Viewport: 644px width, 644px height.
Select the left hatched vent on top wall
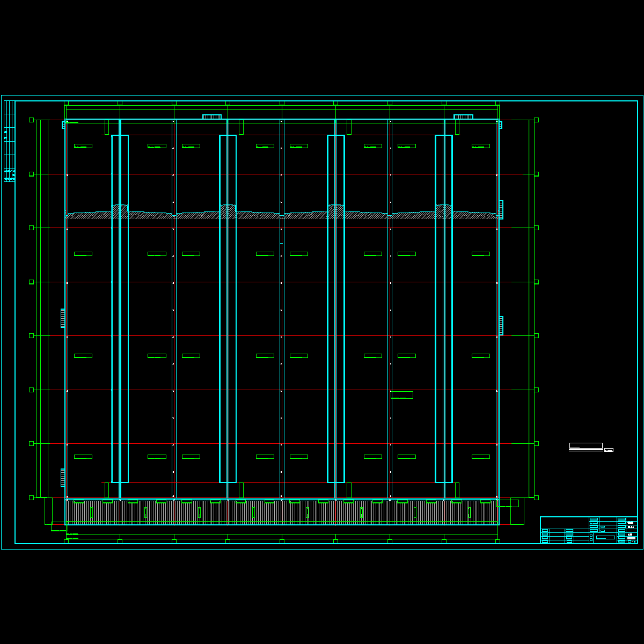(211, 117)
